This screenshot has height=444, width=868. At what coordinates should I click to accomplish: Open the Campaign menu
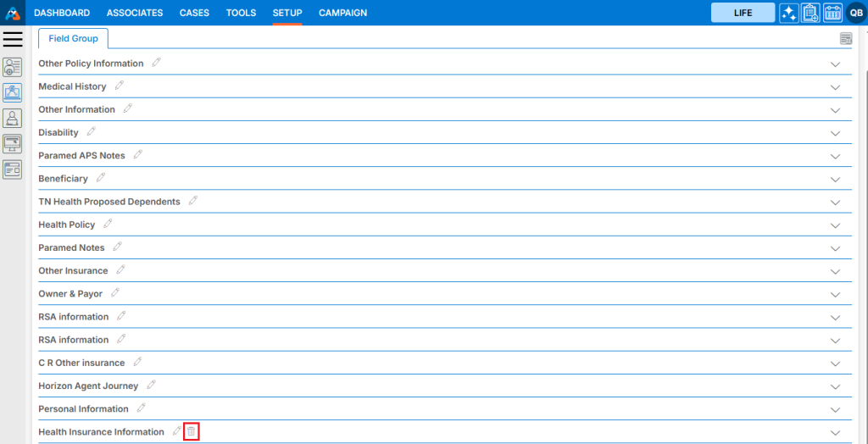tap(342, 13)
